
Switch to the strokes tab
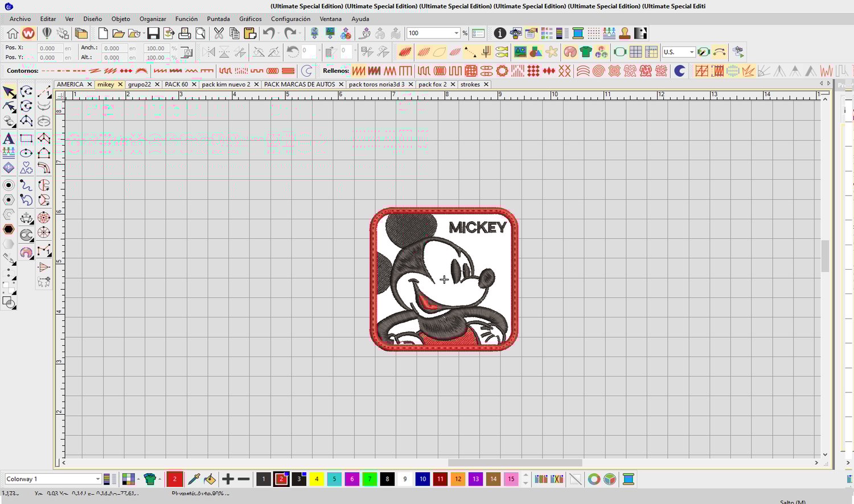pyautogui.click(x=470, y=84)
